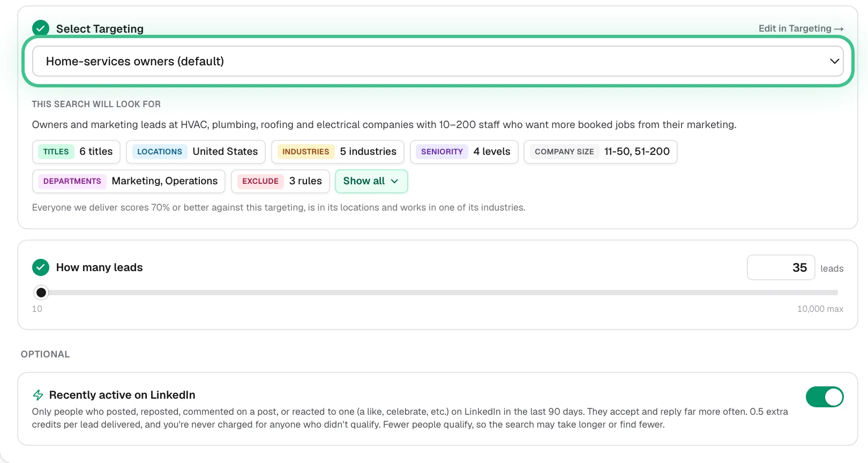Click the 'Owners and marketing leads' description text
The width and height of the screenshot is (868, 463).
[x=384, y=124]
